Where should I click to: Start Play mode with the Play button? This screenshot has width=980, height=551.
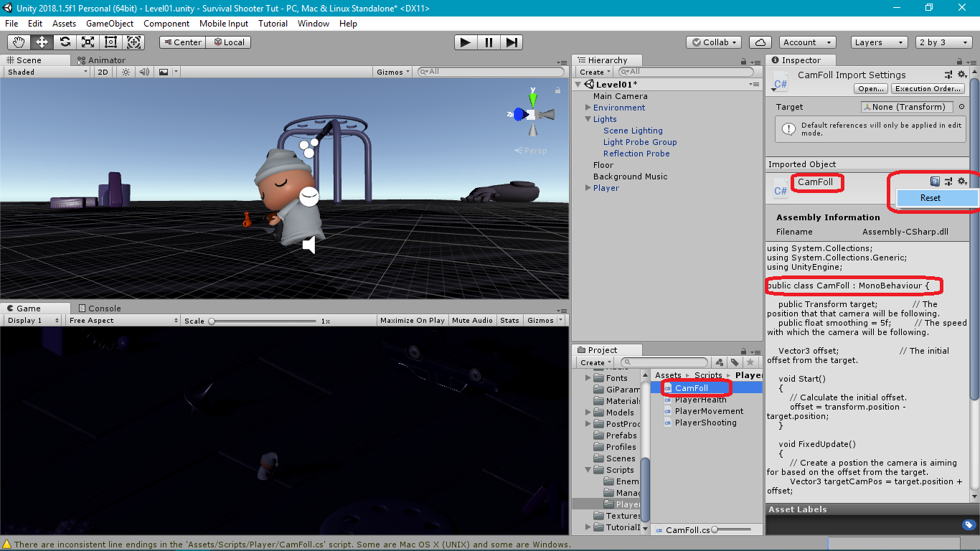(466, 42)
